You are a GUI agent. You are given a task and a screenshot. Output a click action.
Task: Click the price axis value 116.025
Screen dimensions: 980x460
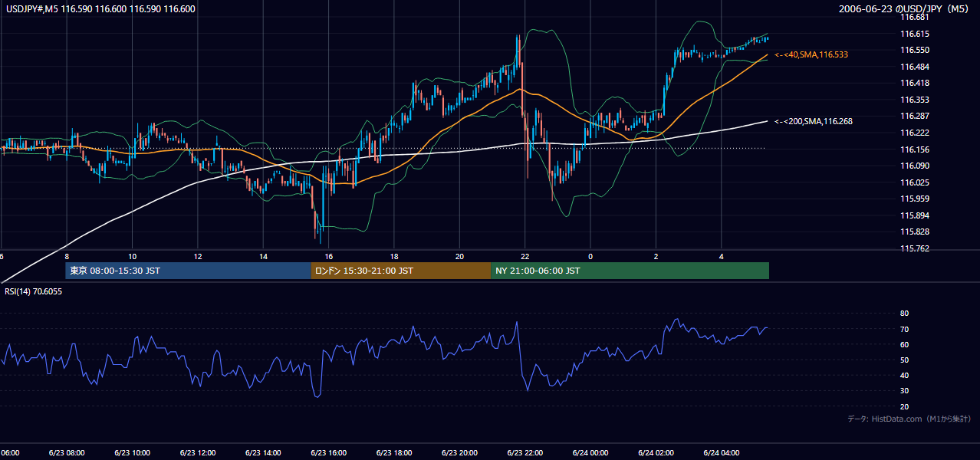click(x=914, y=182)
